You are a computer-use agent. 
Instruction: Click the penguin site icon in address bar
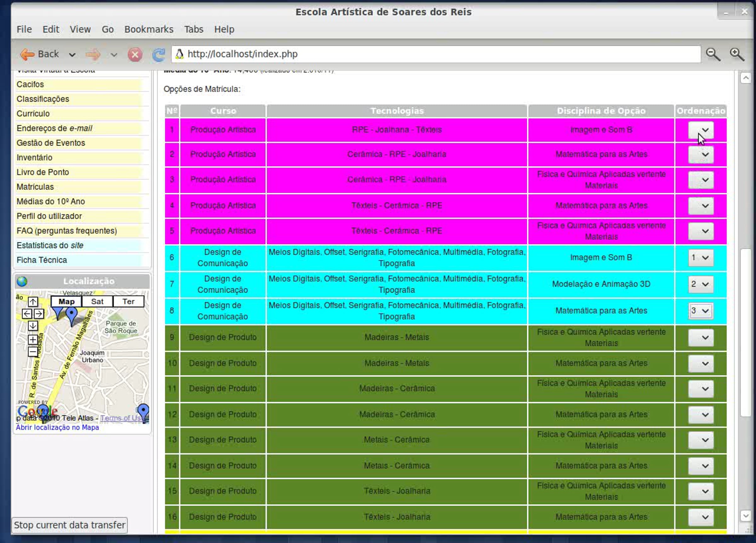click(x=180, y=54)
